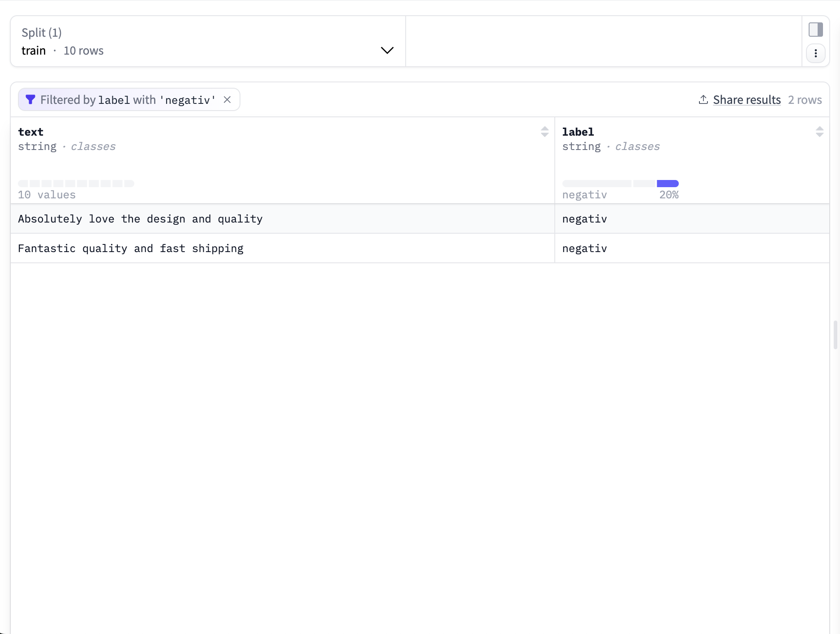Click the Split (1) section icon area
The height and width of the screenshot is (634, 840).
(41, 32)
